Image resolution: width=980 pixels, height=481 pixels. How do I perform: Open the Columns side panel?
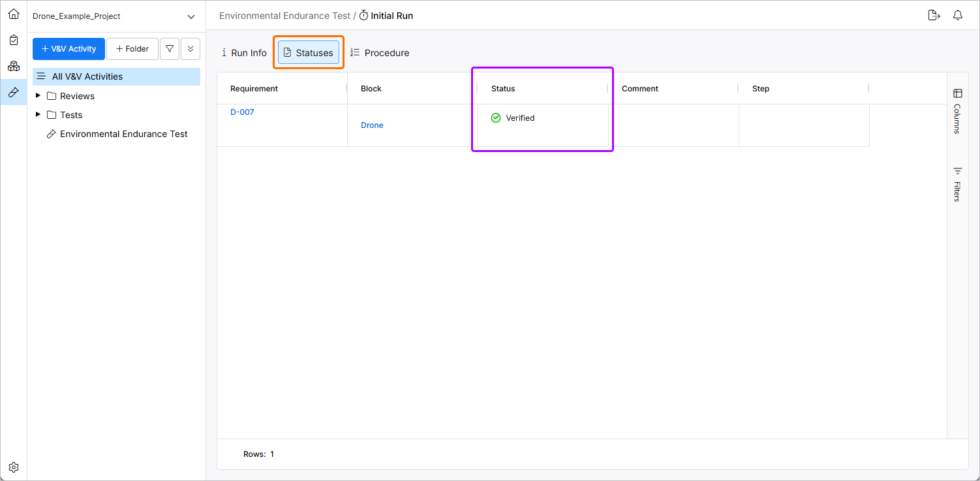pos(957,111)
